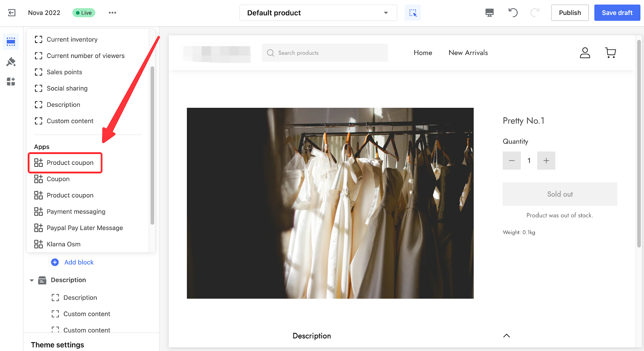
Task: Click the exit editor back icon
Action: (x=12, y=13)
